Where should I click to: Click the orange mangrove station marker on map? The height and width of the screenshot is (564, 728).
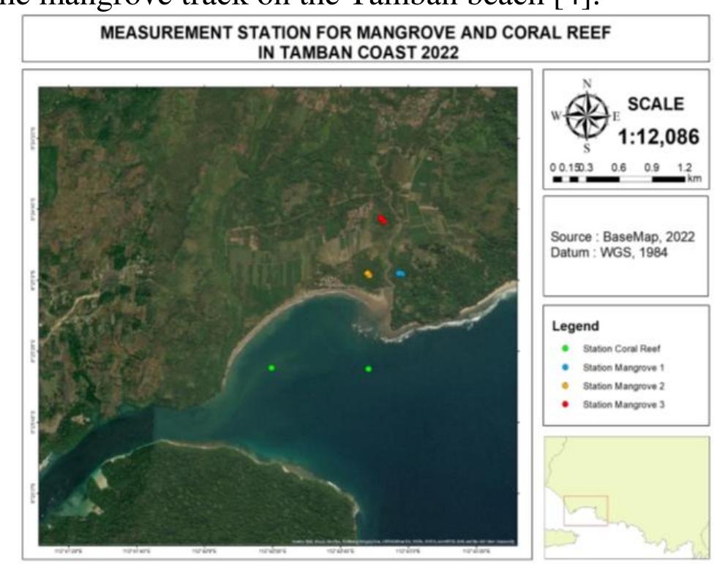pyautogui.click(x=368, y=274)
